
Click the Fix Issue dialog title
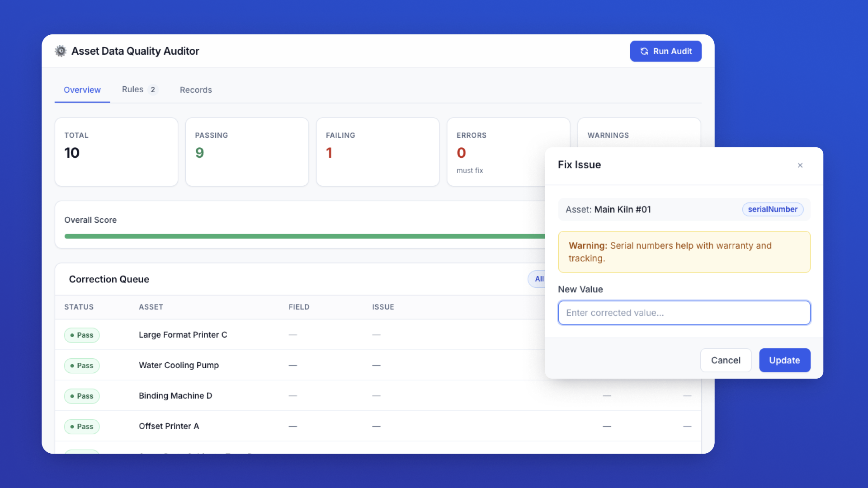point(579,164)
